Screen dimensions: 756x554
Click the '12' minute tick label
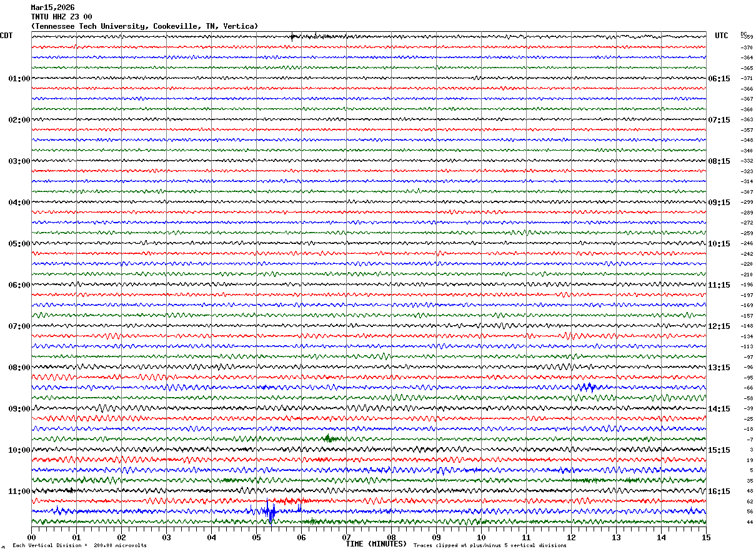coord(571,537)
